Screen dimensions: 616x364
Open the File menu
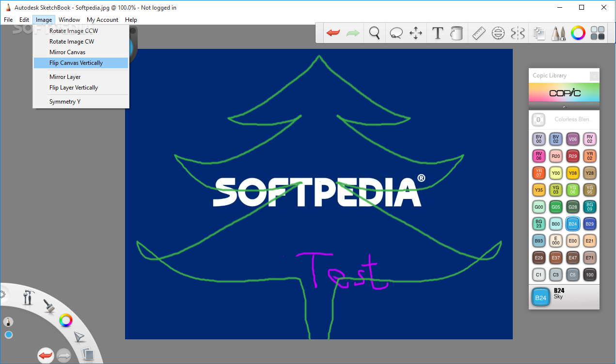(8, 20)
